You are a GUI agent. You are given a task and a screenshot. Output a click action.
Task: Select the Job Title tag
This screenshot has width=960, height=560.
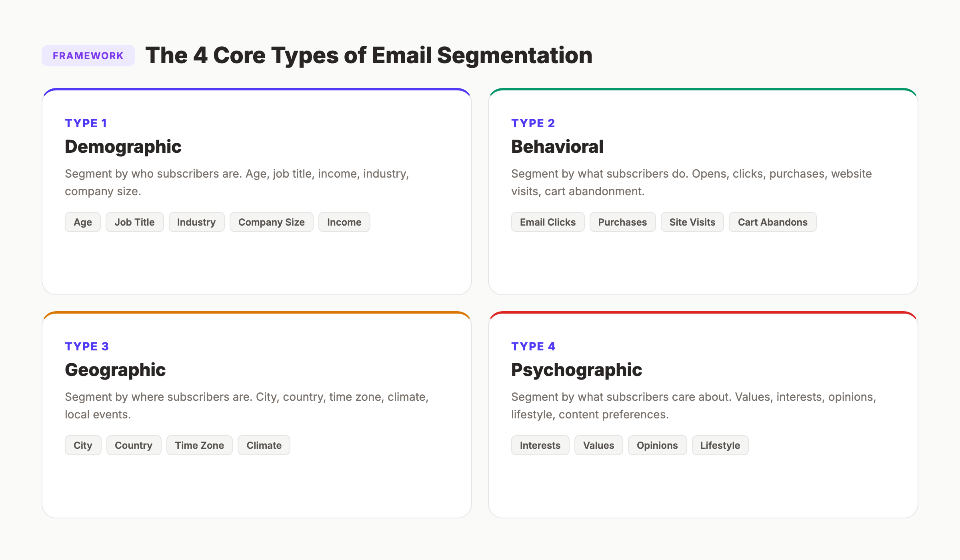coord(134,222)
